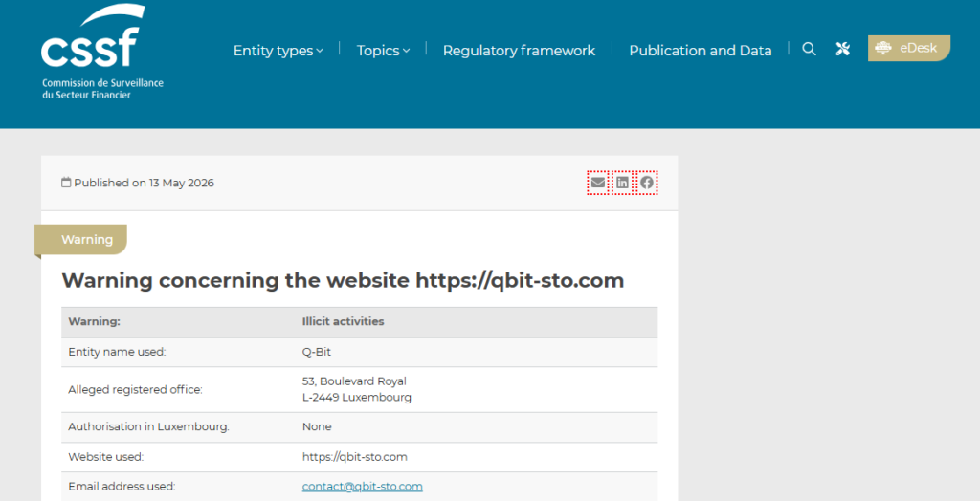Select the 'None' authorisation value
Image resolution: width=980 pixels, height=501 pixels.
pyautogui.click(x=317, y=426)
